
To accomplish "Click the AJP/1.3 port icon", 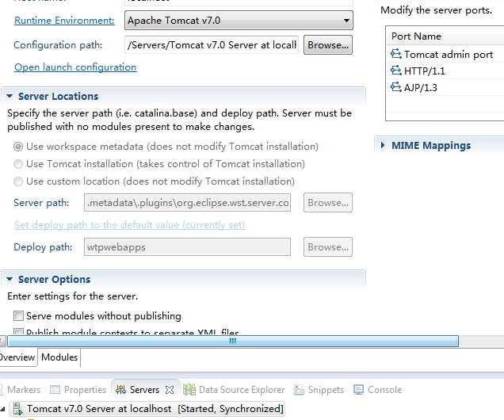I will pos(395,86).
